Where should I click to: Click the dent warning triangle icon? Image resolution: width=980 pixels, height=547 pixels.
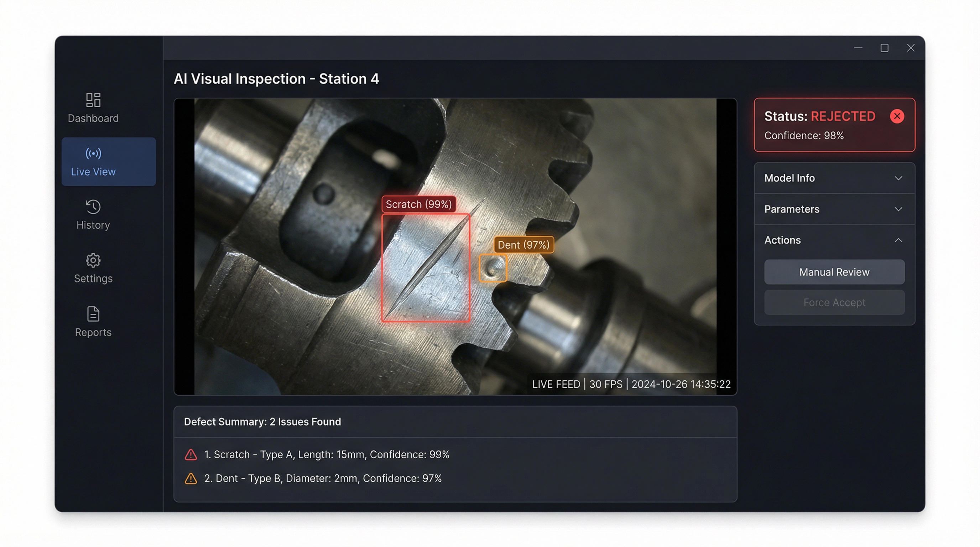(x=191, y=479)
